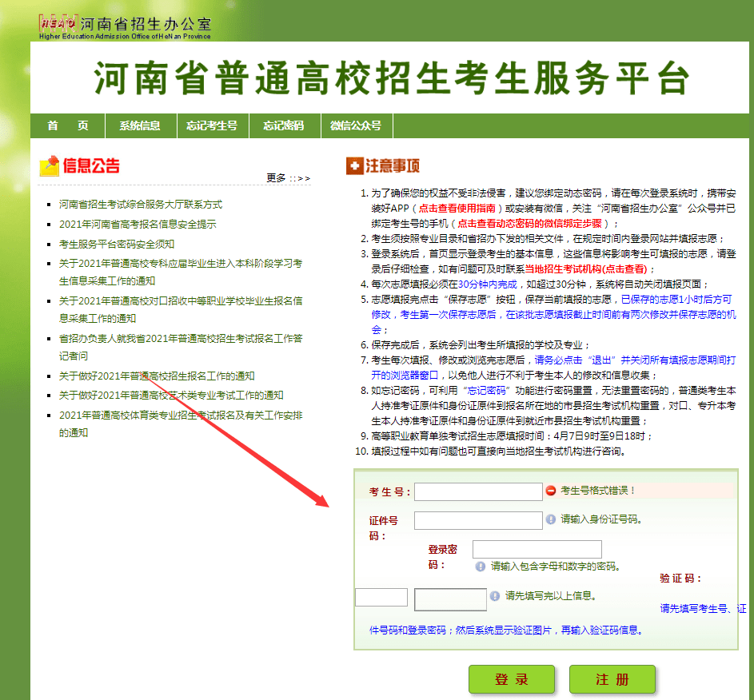This screenshot has height=700, width=754.
Task: Open 2021年河南省高考报名信息安全提示 announcement
Action: pos(138,224)
